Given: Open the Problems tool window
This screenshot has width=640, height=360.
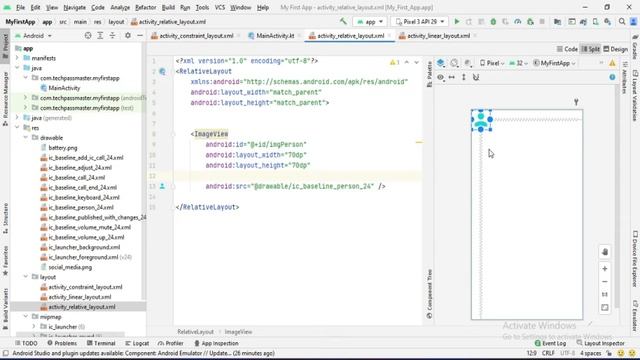Looking at the screenshot, I should click(x=62, y=343).
